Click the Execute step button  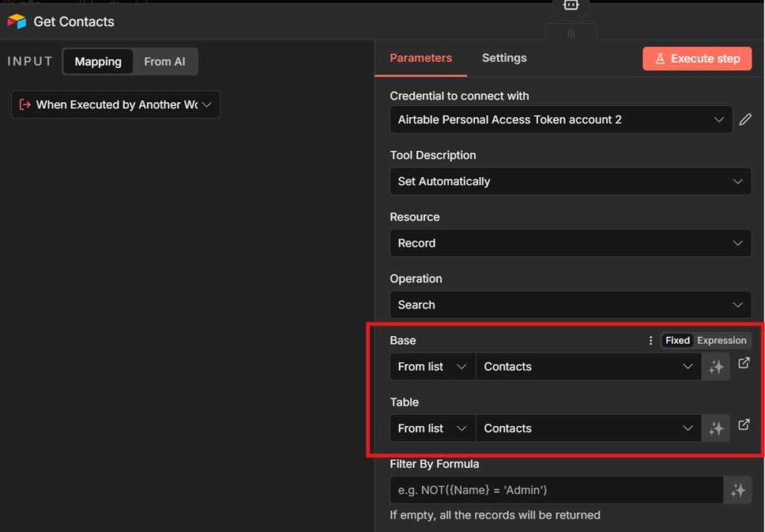696,58
